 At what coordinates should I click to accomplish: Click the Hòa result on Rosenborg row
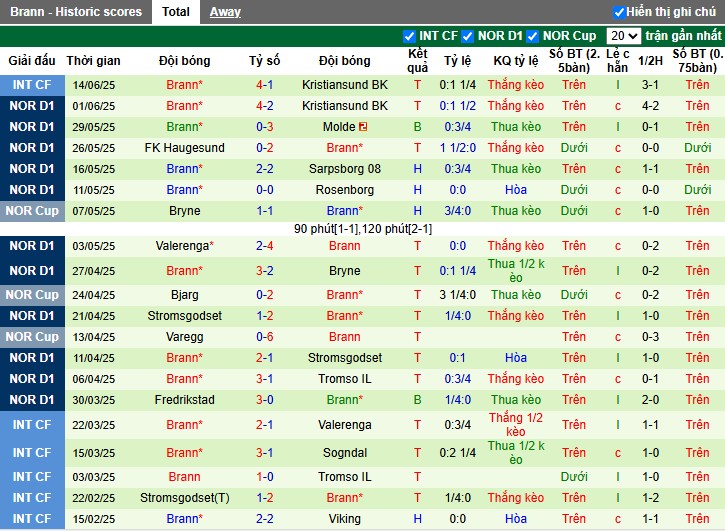(516, 190)
